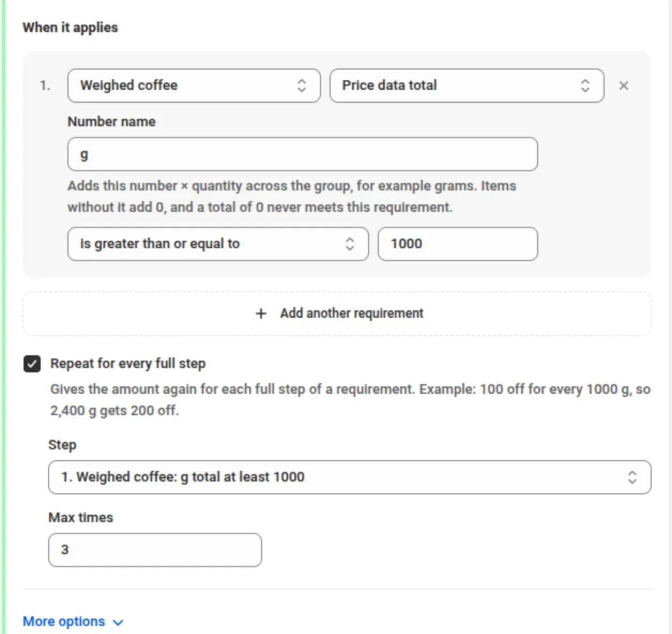Click the help text starting 'Adds this number'
The width and height of the screenshot is (672, 634).
click(292, 196)
